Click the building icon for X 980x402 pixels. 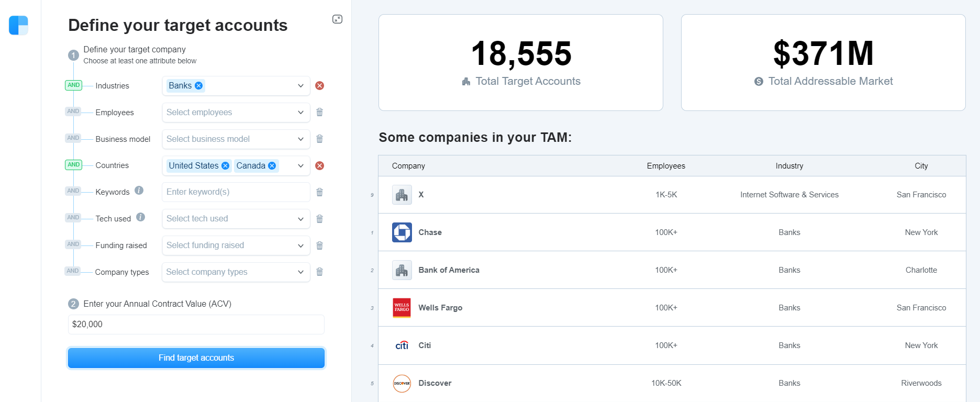pos(402,195)
